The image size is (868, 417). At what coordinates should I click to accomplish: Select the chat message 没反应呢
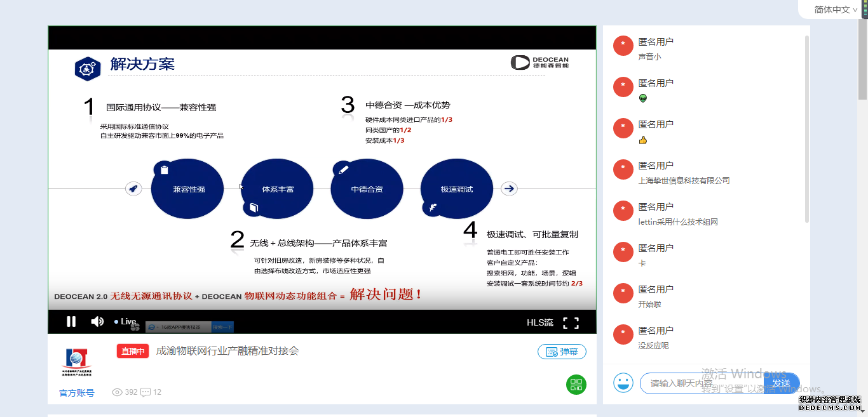[653, 346]
